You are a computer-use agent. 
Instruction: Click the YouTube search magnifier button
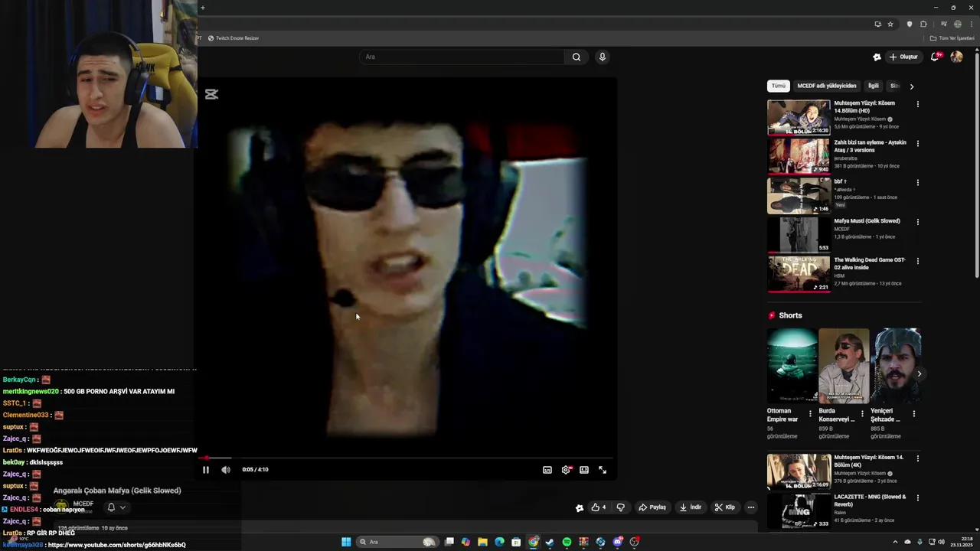[x=577, y=57]
